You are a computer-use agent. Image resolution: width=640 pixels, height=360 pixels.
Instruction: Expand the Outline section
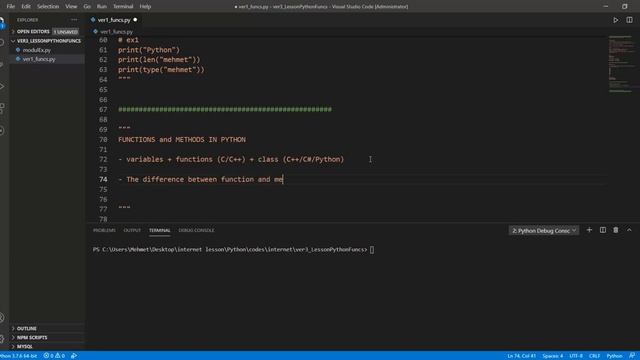click(x=24, y=329)
